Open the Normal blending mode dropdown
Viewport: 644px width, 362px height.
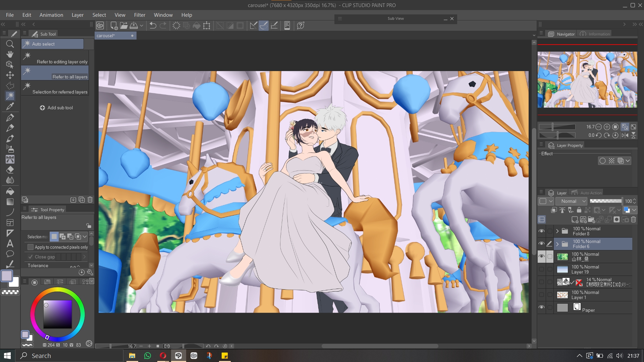[571, 201]
